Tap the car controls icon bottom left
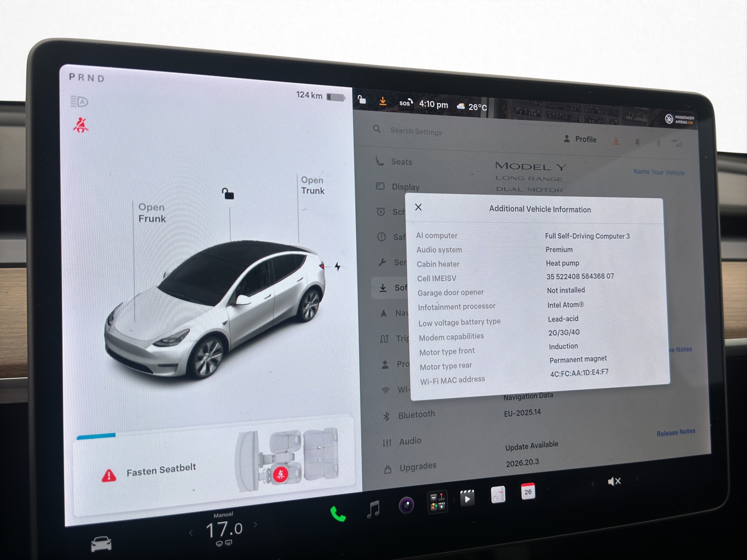 (x=101, y=544)
